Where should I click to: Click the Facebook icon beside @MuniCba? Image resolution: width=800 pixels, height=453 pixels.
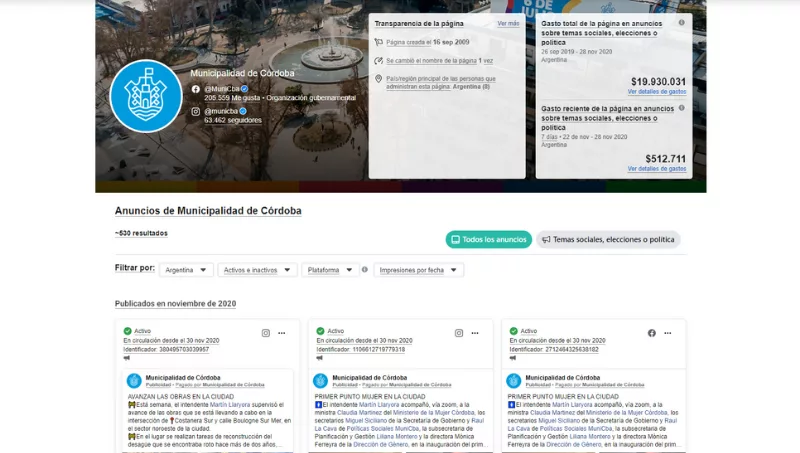pyautogui.click(x=196, y=89)
